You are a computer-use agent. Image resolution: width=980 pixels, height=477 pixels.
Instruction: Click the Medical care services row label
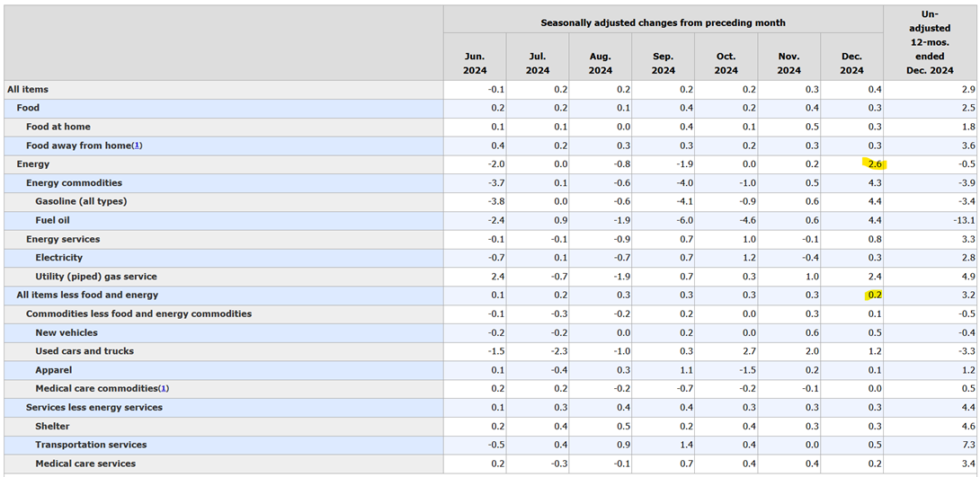pyautogui.click(x=85, y=464)
